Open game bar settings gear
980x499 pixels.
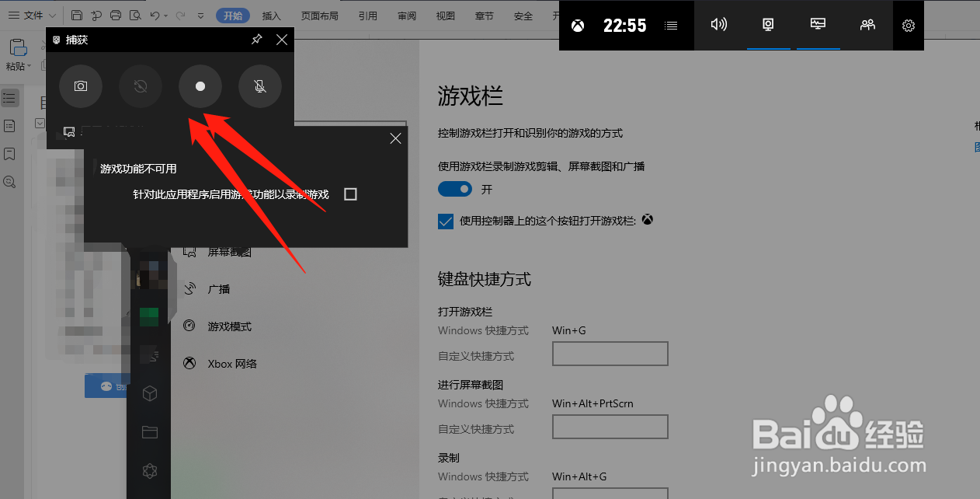pyautogui.click(x=909, y=26)
